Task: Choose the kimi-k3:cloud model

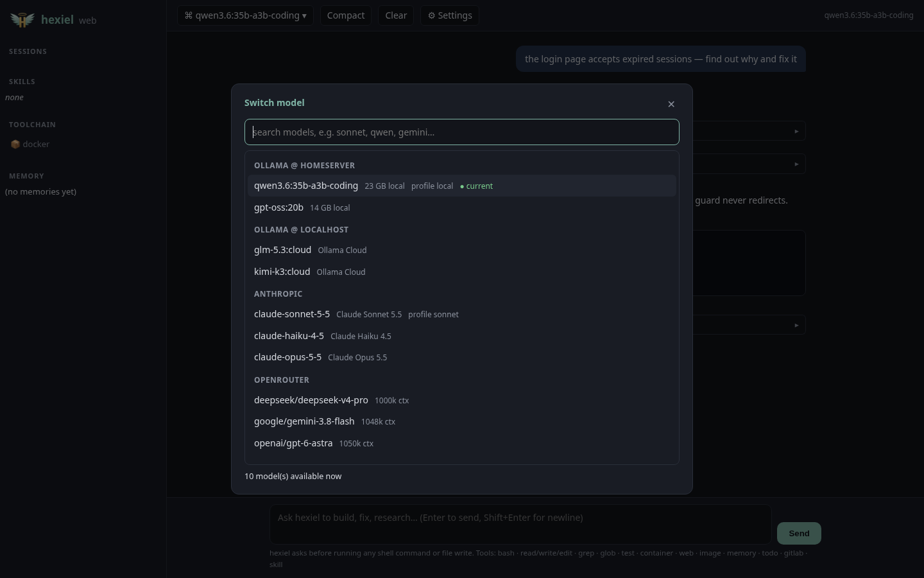Action: 462,272
